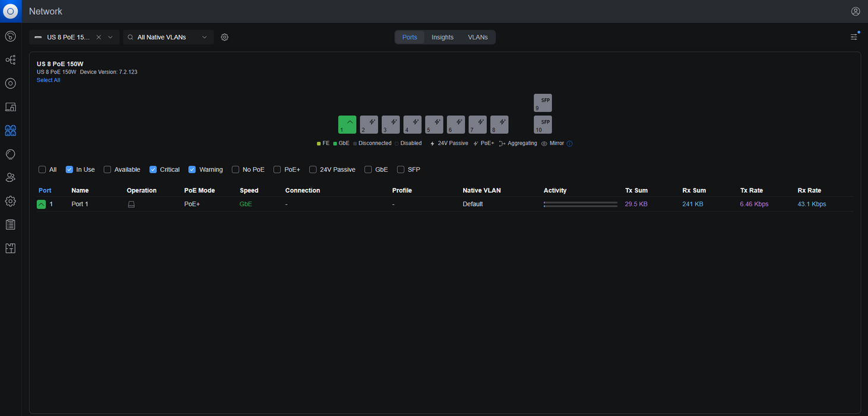Check the GbE filter checkbox
868x416 pixels.
tap(368, 169)
